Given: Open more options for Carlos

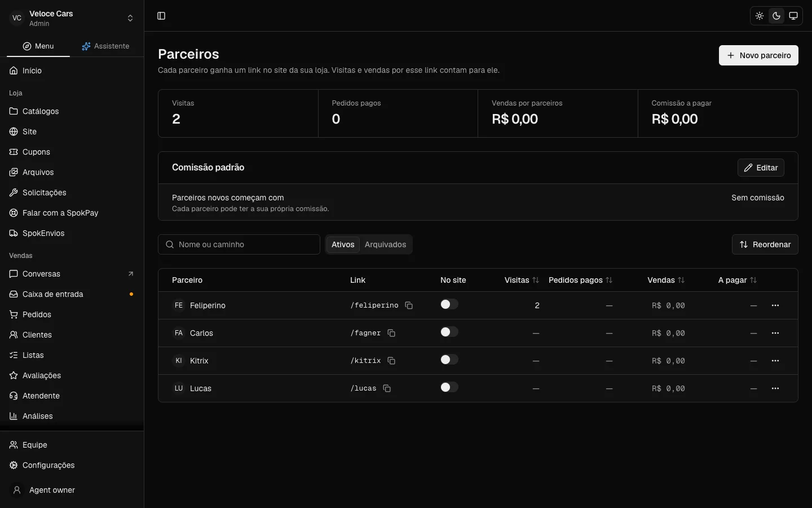Looking at the screenshot, I should (775, 333).
